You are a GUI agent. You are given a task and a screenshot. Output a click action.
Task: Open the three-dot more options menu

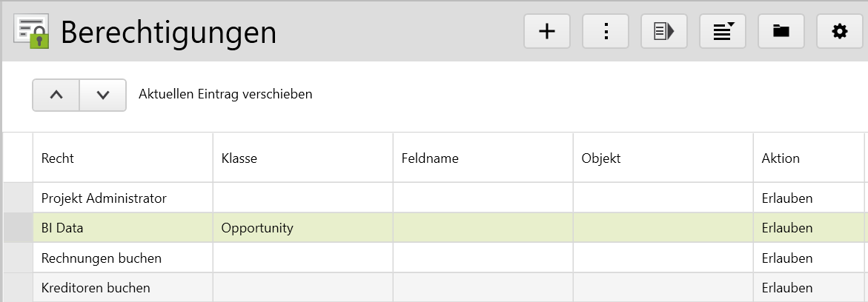pyautogui.click(x=606, y=32)
